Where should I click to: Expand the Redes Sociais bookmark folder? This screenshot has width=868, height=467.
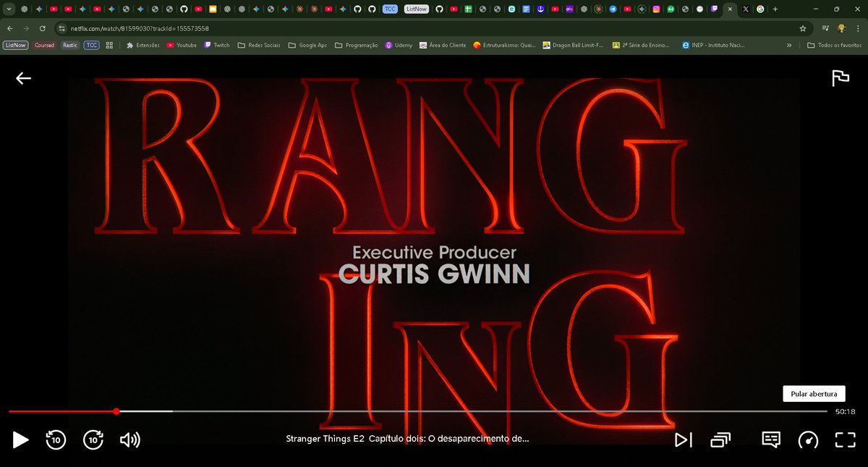[x=259, y=45]
